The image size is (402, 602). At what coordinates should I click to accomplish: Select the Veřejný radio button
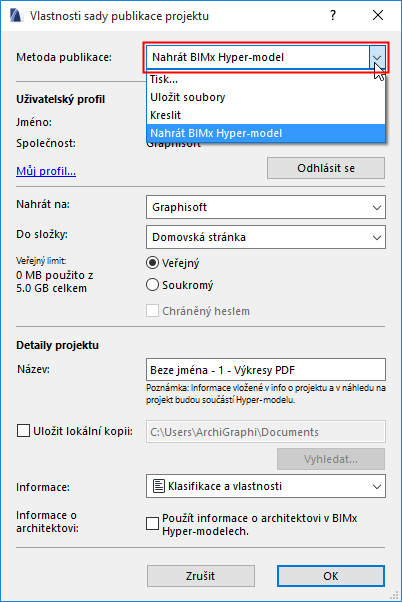(152, 263)
